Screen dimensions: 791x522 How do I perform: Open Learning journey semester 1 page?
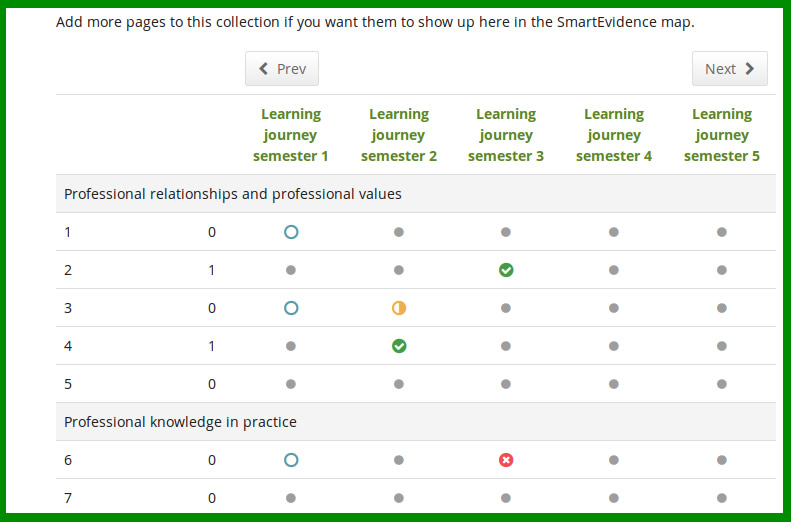291,135
